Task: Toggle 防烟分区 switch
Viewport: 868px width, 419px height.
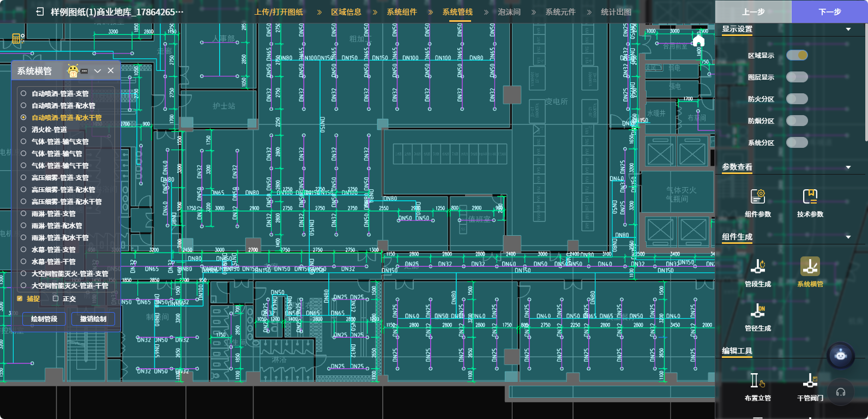Action: [x=797, y=121]
